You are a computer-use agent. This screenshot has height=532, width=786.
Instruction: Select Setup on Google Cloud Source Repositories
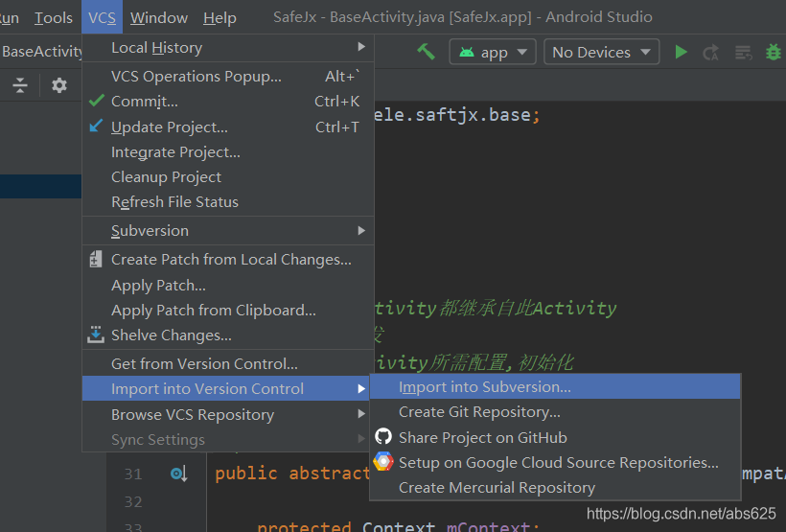coord(558,462)
